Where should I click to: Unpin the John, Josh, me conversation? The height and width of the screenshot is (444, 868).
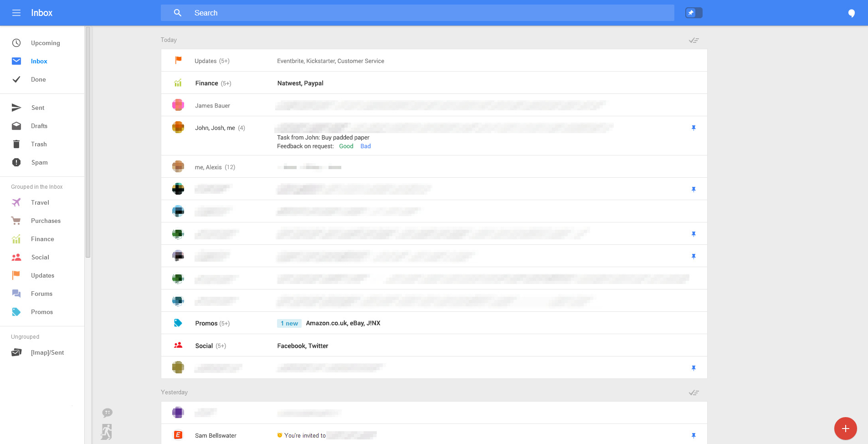693,128
